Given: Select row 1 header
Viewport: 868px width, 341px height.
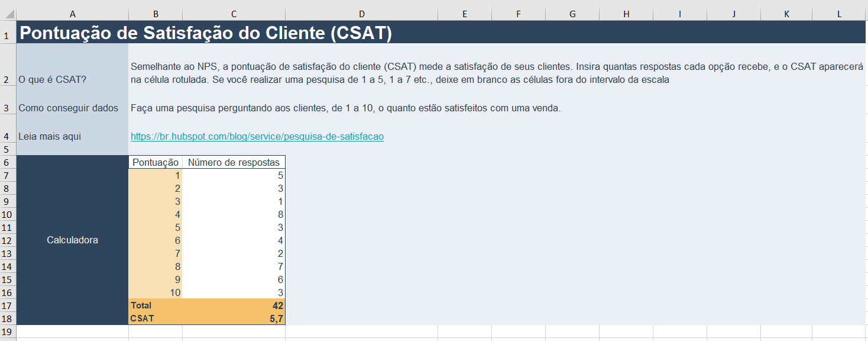Looking at the screenshot, I should click(7, 27).
